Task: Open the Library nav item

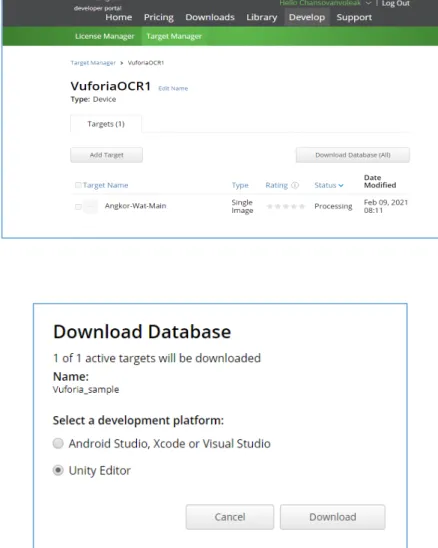Action: pos(261,17)
